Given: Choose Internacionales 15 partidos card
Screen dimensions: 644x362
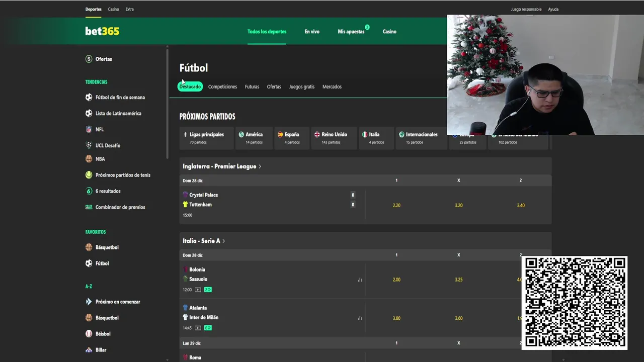Looking at the screenshot, I should coord(422,138).
